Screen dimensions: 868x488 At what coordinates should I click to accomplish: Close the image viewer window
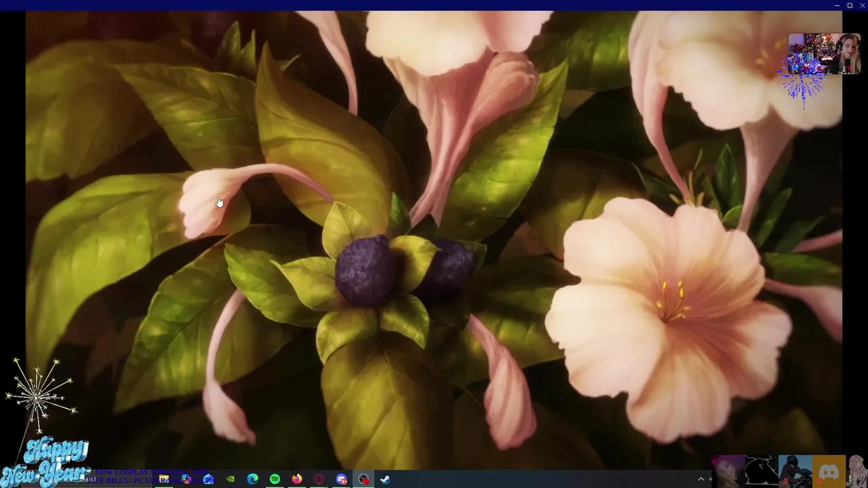862,5
